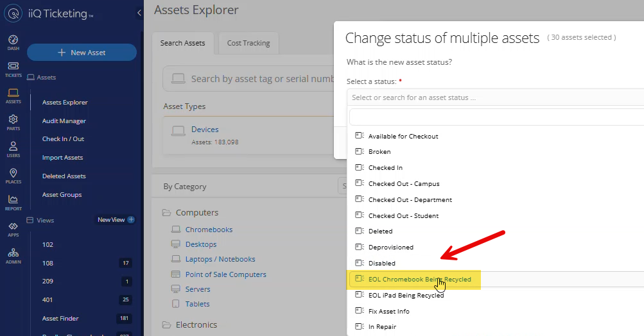The height and width of the screenshot is (336, 644).
Task: Open Check In / Out menu item
Action: 63,139
